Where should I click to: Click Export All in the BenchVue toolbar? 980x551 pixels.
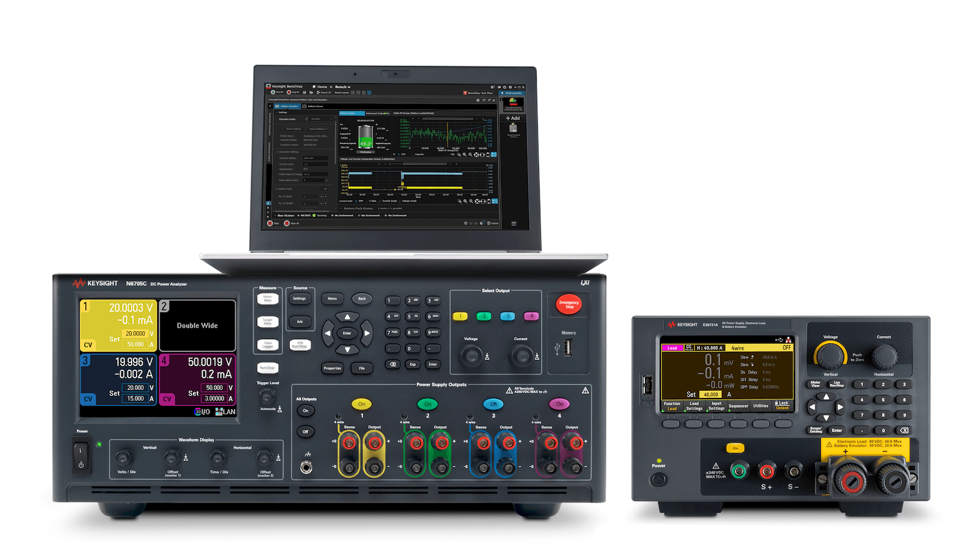coord(323,92)
